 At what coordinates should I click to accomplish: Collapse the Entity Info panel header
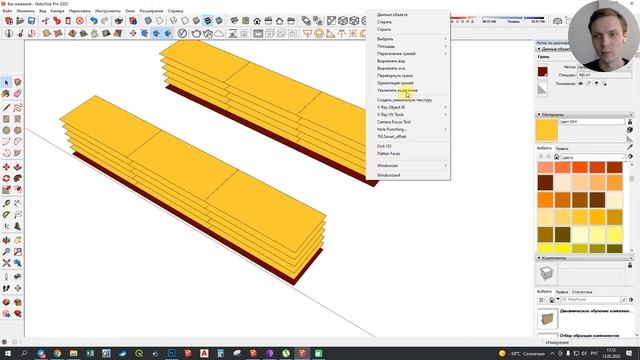[552, 49]
